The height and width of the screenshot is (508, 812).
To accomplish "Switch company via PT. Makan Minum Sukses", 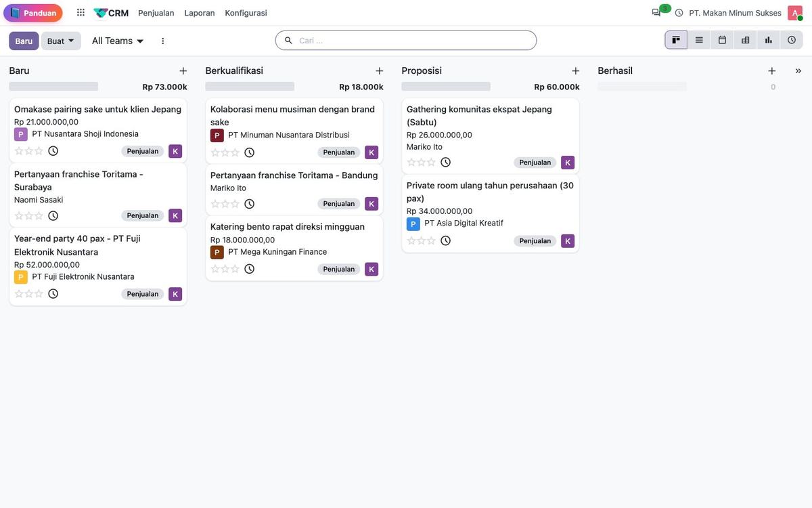I will 735,13.
